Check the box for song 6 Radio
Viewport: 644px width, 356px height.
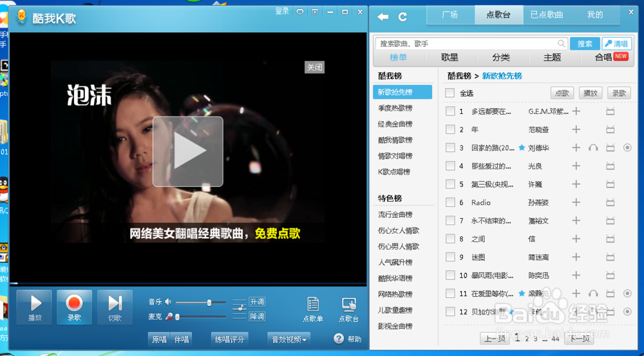[x=450, y=202]
